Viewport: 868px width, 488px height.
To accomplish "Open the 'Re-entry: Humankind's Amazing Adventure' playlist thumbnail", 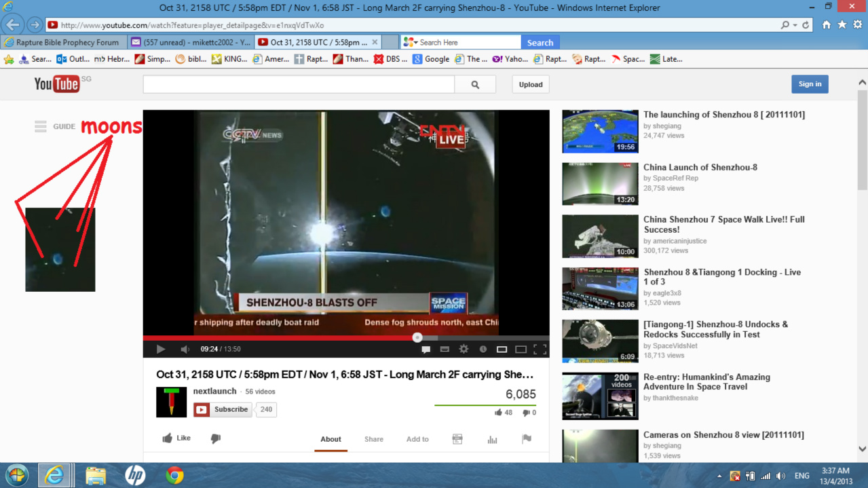I will (x=600, y=396).
